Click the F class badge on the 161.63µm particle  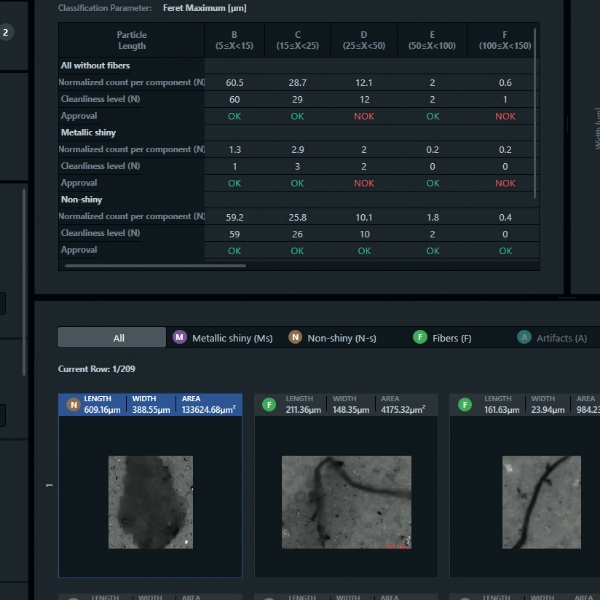click(465, 404)
